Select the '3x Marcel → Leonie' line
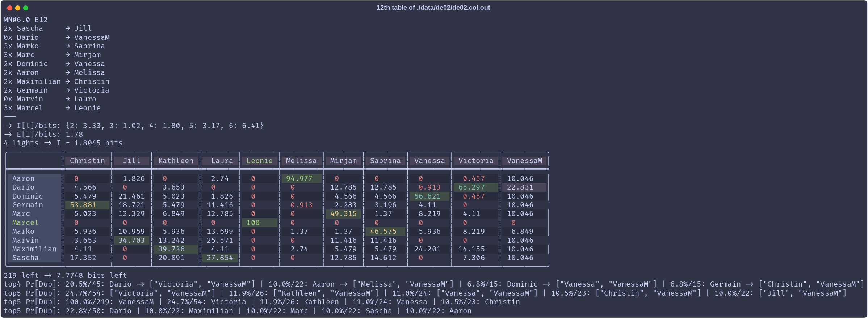The width and height of the screenshot is (868, 318). [52, 108]
